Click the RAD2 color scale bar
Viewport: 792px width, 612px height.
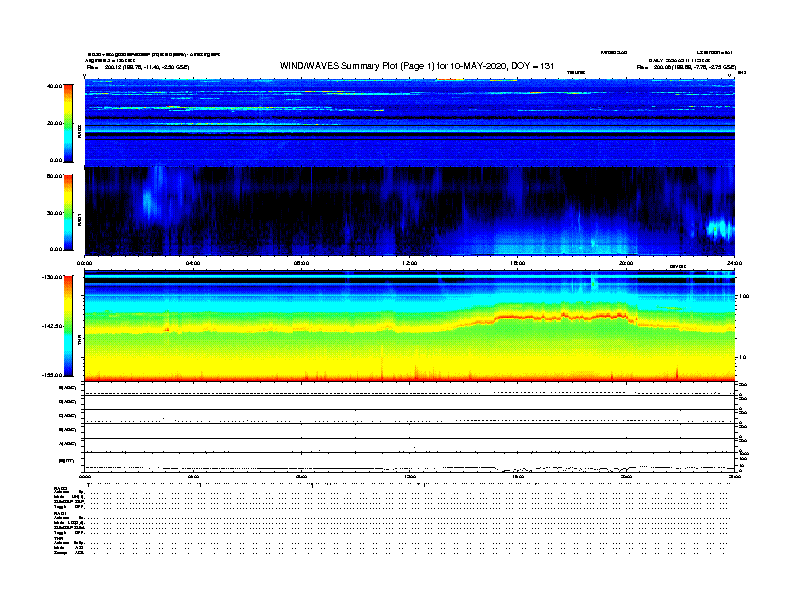coord(68,123)
